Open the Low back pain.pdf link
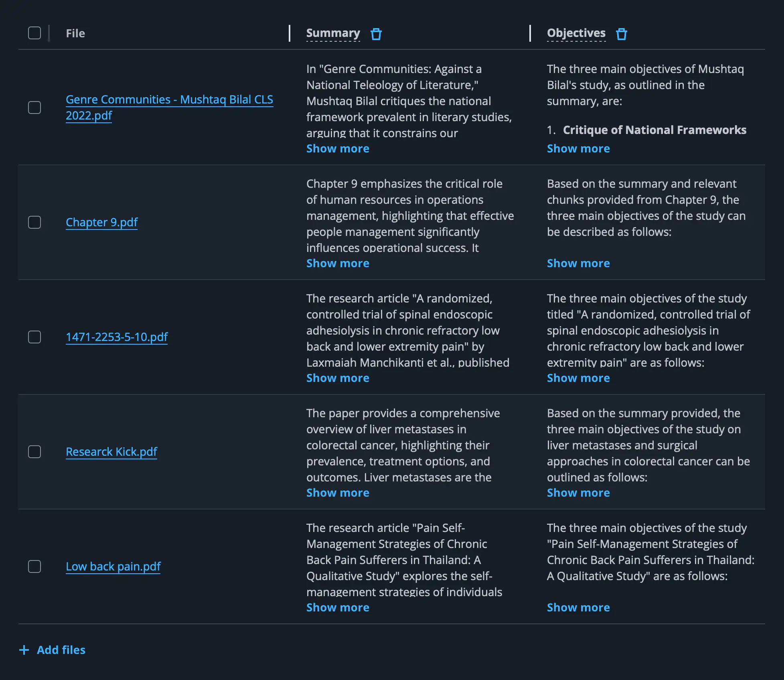The height and width of the screenshot is (680, 784). pyautogui.click(x=113, y=566)
